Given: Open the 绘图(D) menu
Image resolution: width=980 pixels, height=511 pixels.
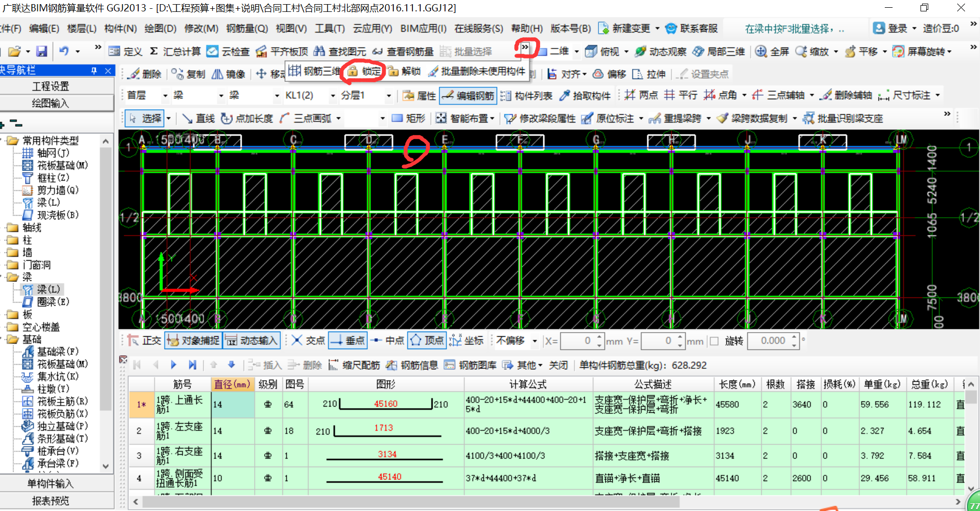Looking at the screenshot, I should (160, 28).
